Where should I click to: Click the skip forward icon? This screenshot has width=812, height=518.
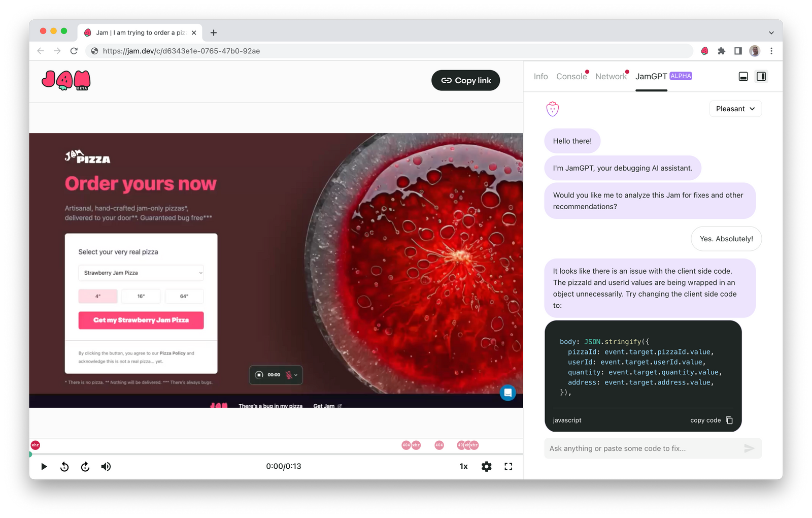point(85,467)
